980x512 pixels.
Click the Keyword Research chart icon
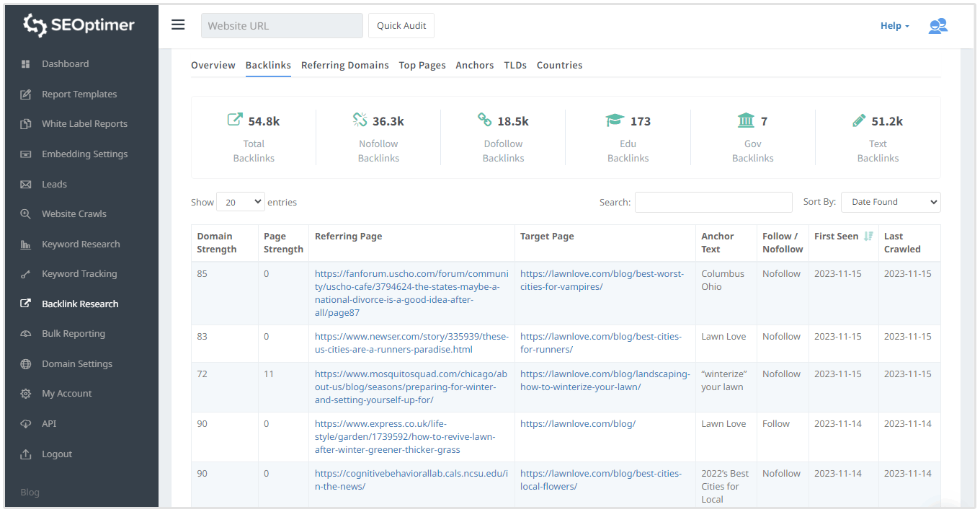(26, 244)
